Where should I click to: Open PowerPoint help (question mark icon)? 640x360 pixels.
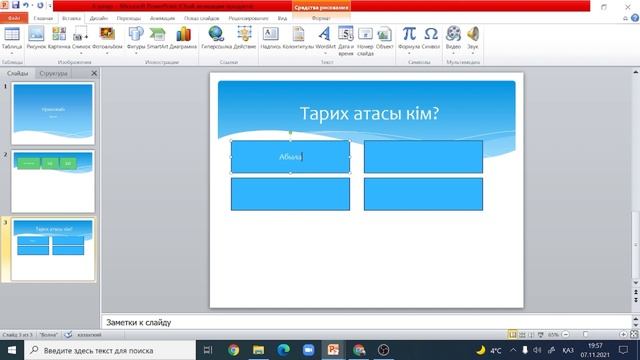point(635,18)
